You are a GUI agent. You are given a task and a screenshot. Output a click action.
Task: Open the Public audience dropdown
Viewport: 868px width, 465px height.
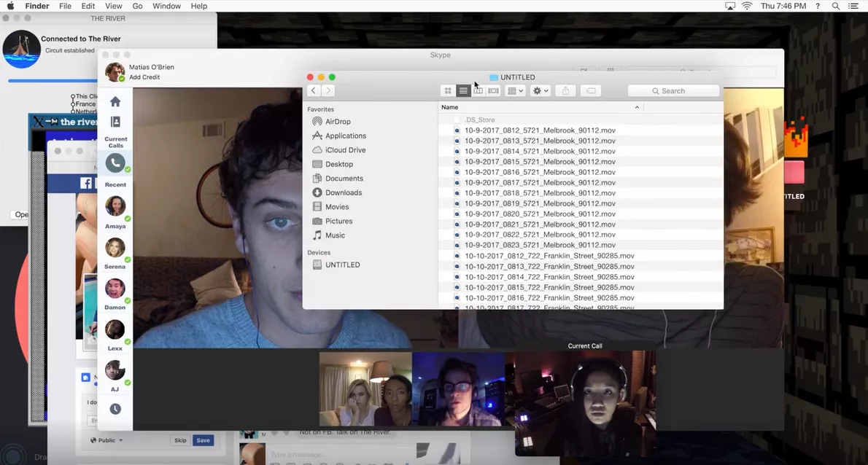click(106, 441)
